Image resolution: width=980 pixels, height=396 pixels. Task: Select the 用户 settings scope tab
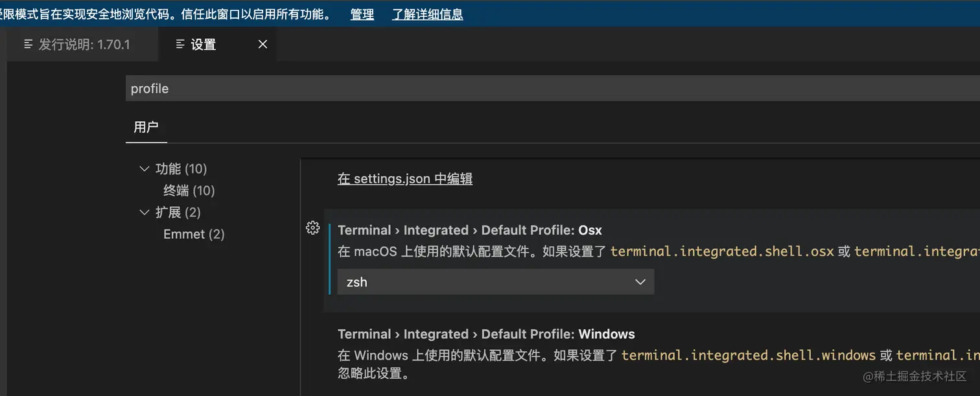coord(146,127)
